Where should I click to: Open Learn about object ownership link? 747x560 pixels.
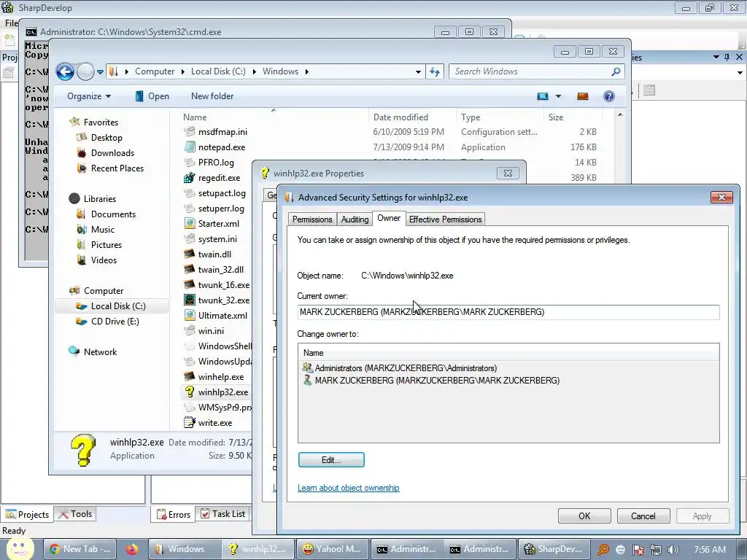pos(348,488)
